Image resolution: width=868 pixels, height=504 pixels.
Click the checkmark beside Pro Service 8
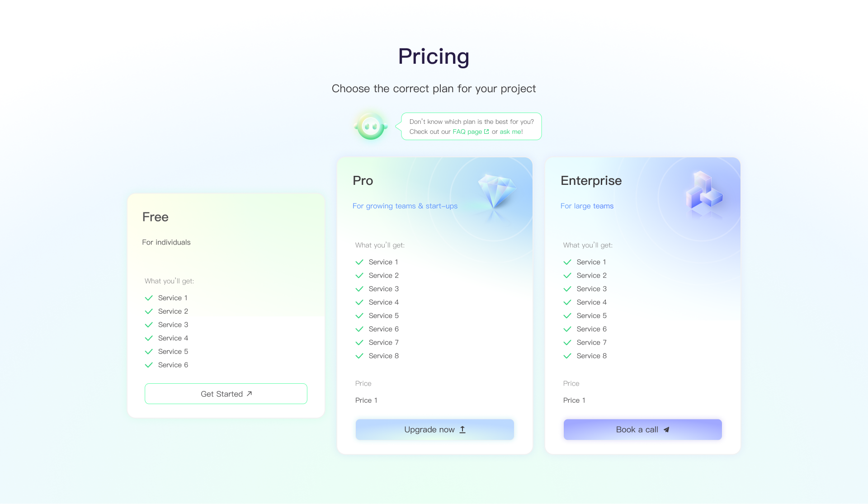point(359,356)
